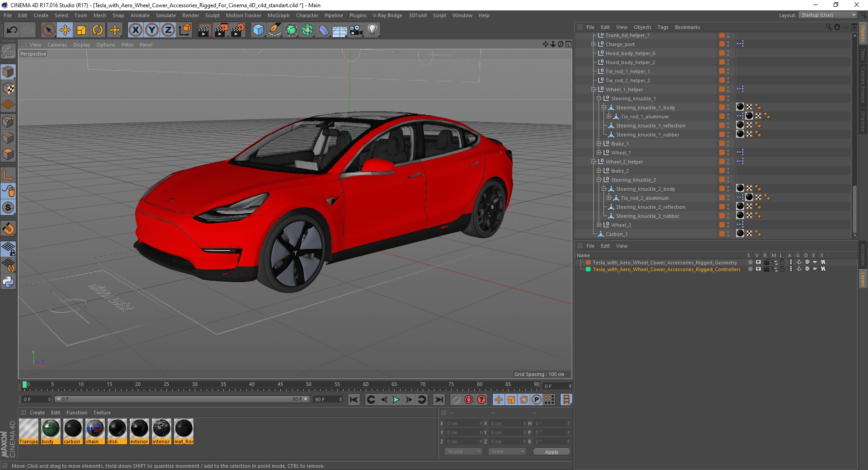This screenshot has width=868, height=470.
Task: Toggle X axis lock
Action: click(x=135, y=30)
